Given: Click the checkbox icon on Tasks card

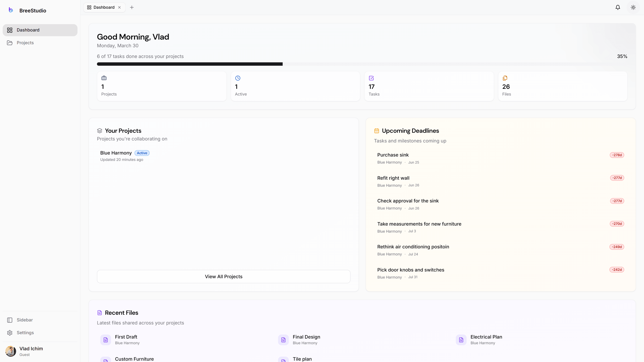Looking at the screenshot, I should tap(371, 78).
